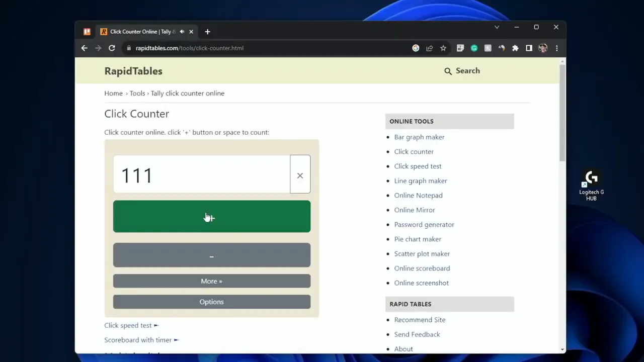Click the counter value field showing 111

tap(201, 174)
